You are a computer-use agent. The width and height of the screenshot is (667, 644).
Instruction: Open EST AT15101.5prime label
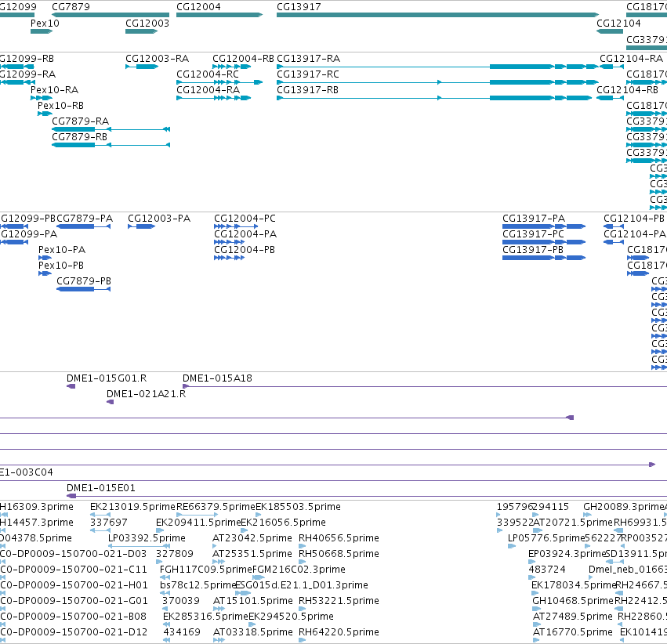point(253,601)
